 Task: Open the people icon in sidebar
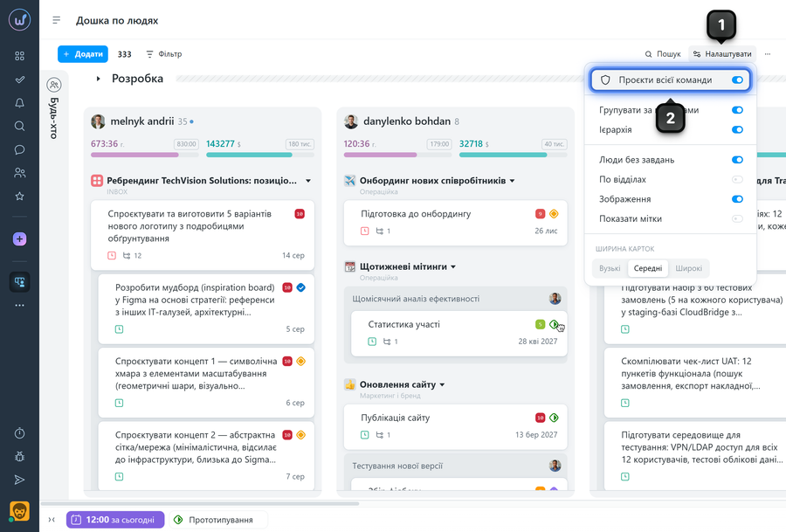click(19, 173)
